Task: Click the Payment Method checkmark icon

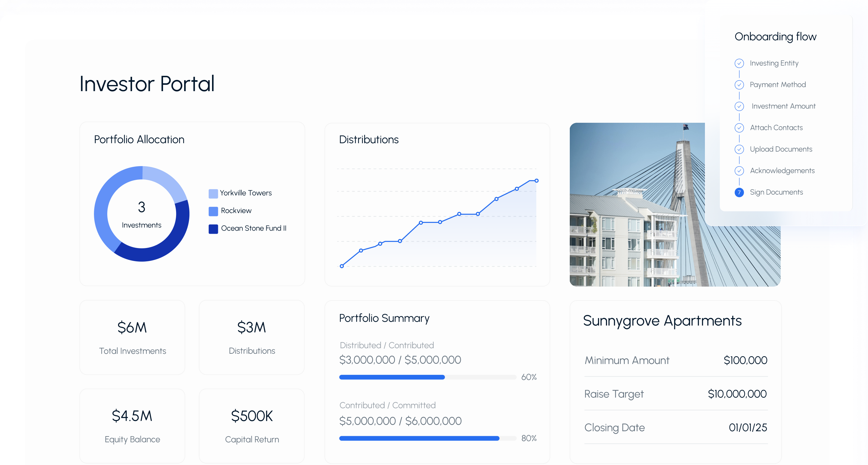Action: point(739,85)
